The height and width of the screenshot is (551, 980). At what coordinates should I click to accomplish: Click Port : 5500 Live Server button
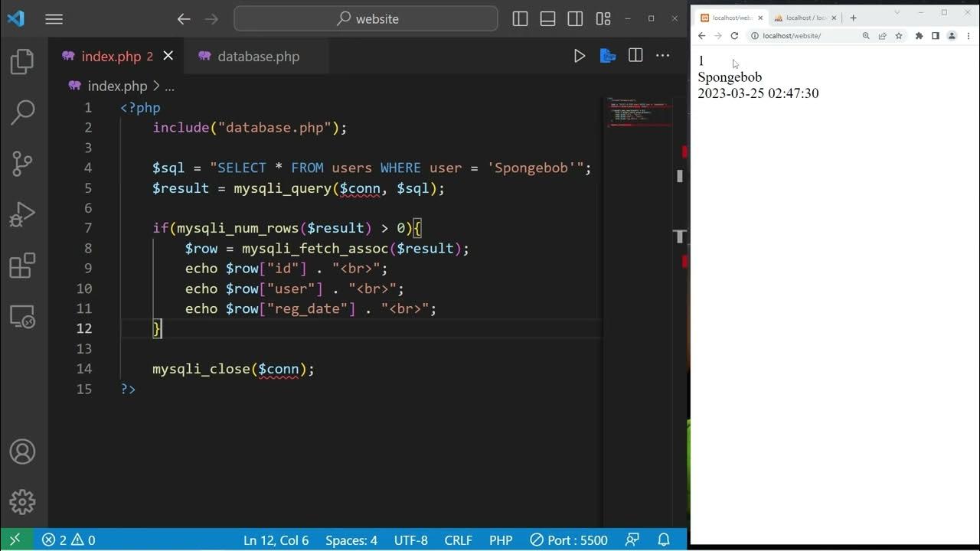pos(569,540)
